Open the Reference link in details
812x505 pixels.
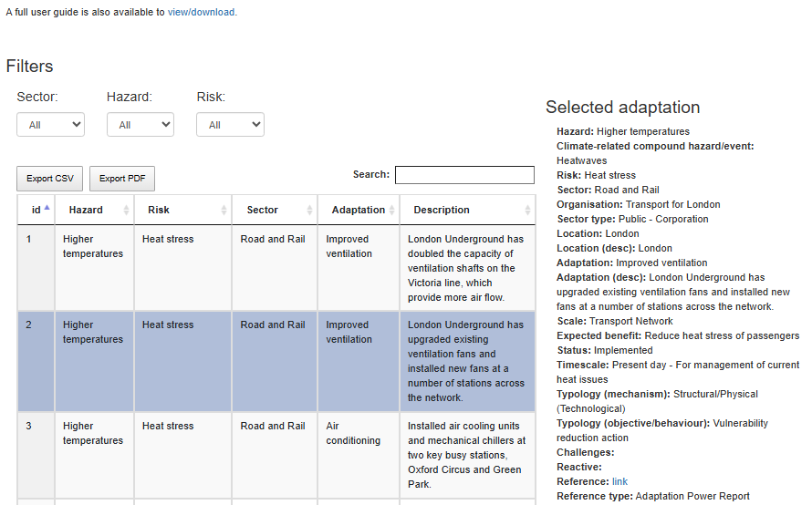click(619, 481)
